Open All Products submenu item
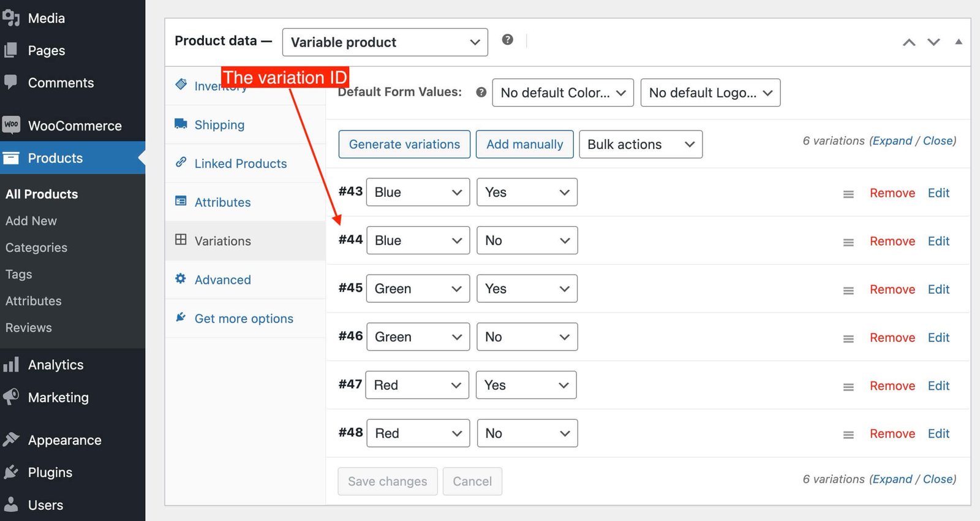Image resolution: width=980 pixels, height=521 pixels. point(42,194)
